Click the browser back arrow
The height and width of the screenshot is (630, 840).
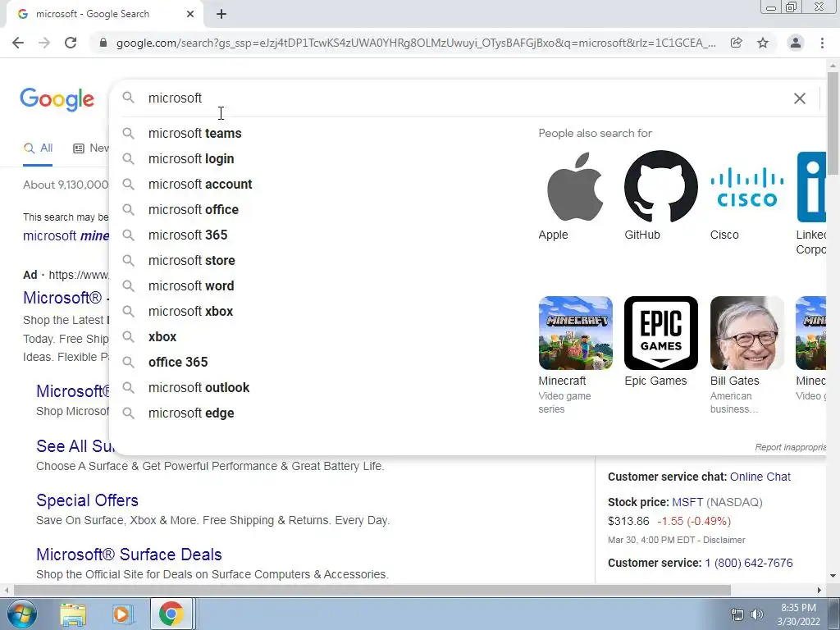[x=18, y=43]
